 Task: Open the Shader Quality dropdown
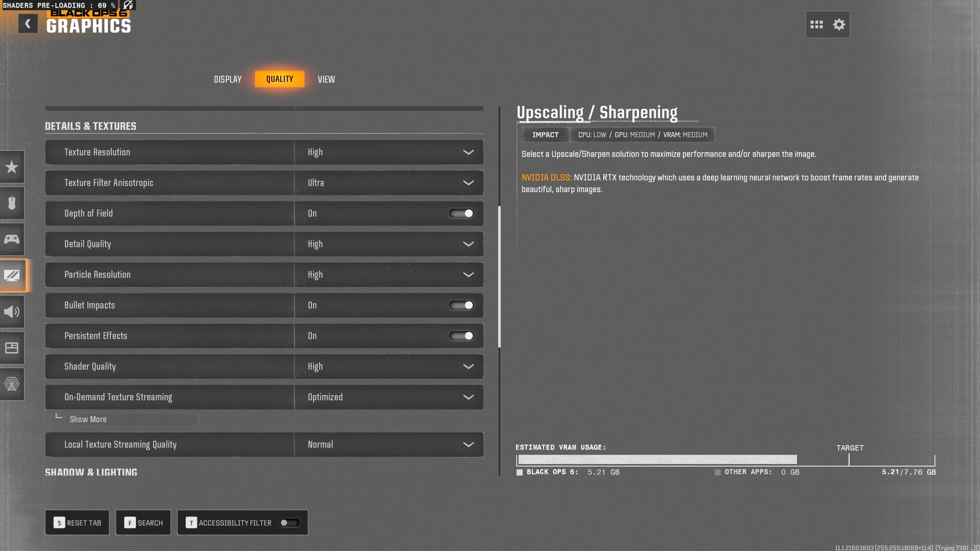click(388, 367)
